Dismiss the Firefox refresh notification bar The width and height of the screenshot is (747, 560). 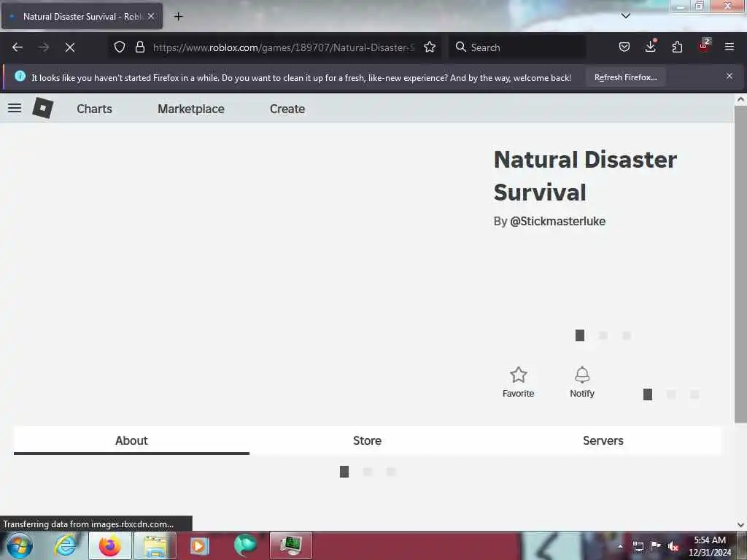coord(729,76)
